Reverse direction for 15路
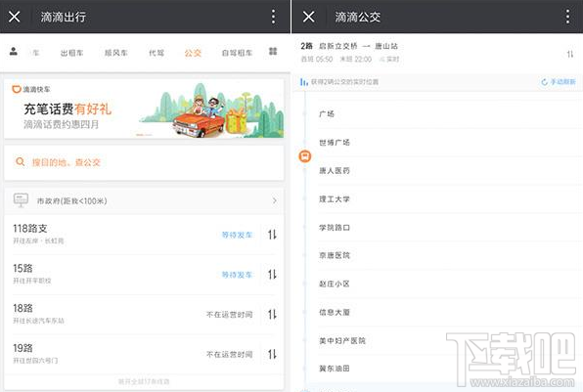The width and height of the screenshot is (583, 392). [272, 275]
